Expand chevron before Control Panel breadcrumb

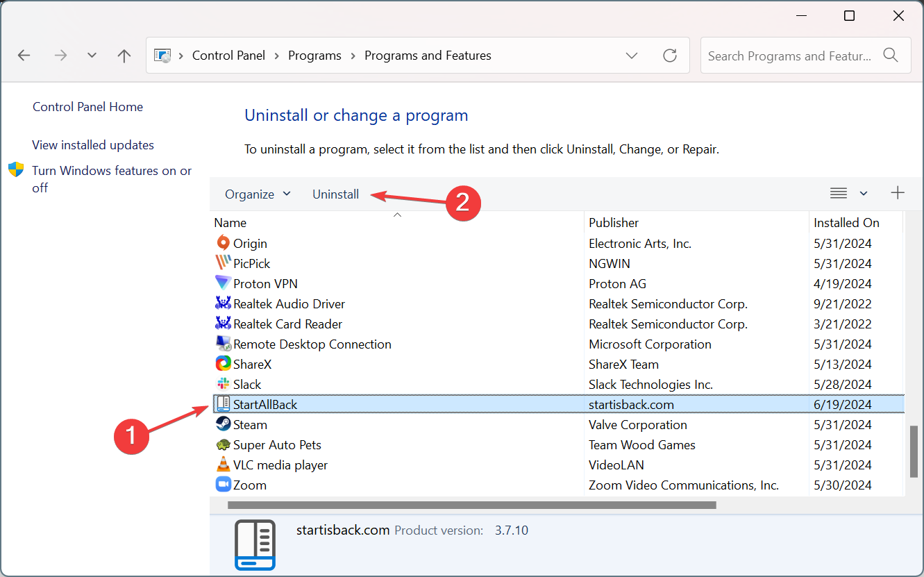(x=182, y=56)
